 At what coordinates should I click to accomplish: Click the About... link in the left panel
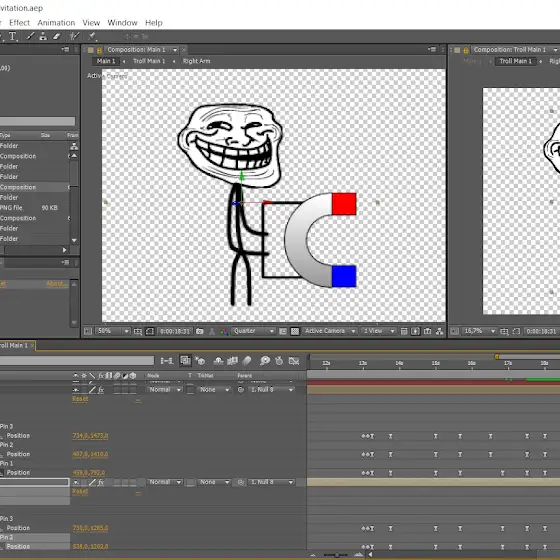point(56,284)
